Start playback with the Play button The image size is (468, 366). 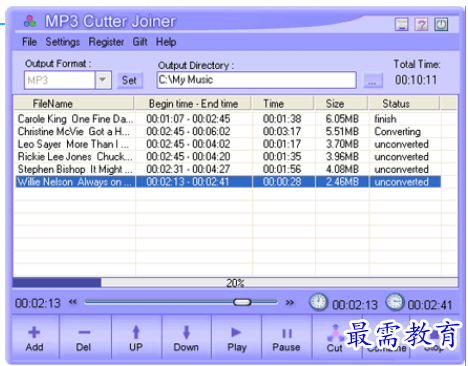236,337
